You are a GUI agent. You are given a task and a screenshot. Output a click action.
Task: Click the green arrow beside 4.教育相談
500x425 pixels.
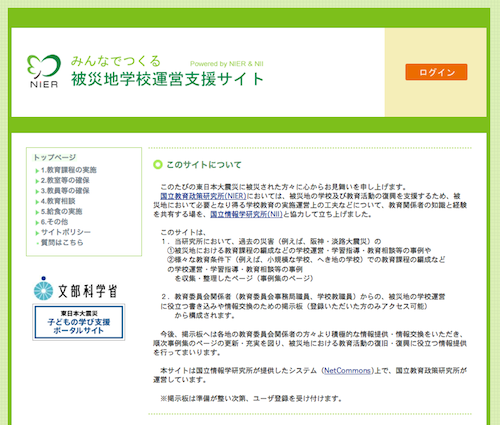point(37,202)
